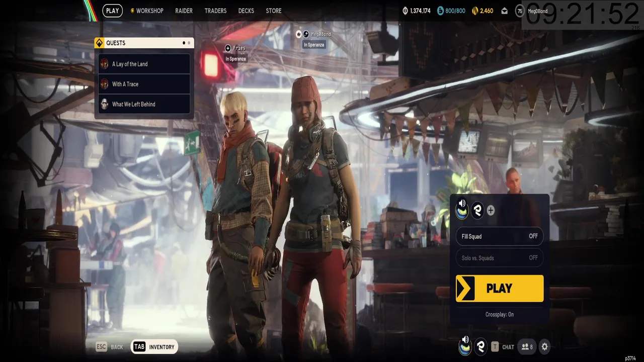Image resolution: width=644 pixels, height=362 pixels.
Task: Open the mail inbox envelope icon
Action: pyautogui.click(x=504, y=11)
